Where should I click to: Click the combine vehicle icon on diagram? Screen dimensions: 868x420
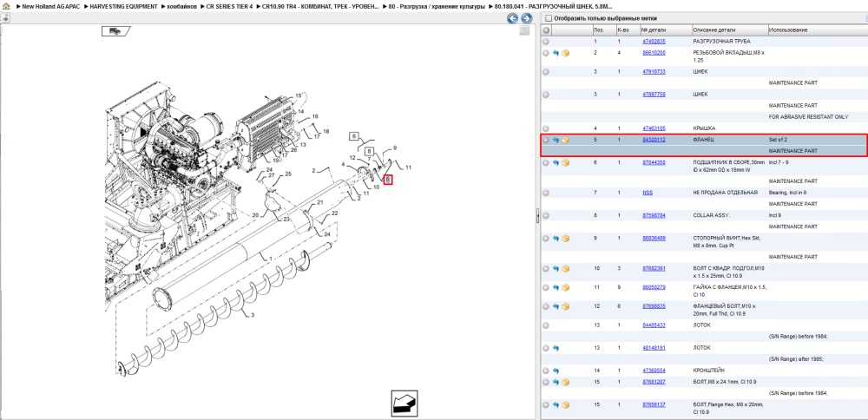point(115,31)
